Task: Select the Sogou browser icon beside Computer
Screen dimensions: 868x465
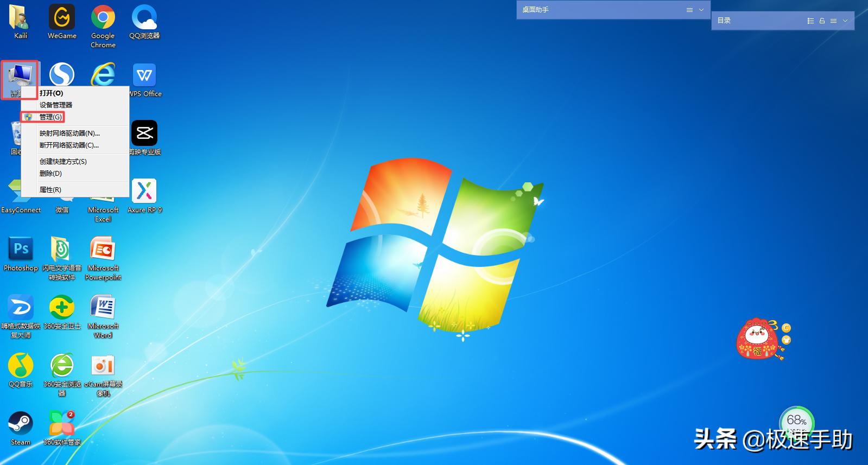Action: pyautogui.click(x=62, y=74)
